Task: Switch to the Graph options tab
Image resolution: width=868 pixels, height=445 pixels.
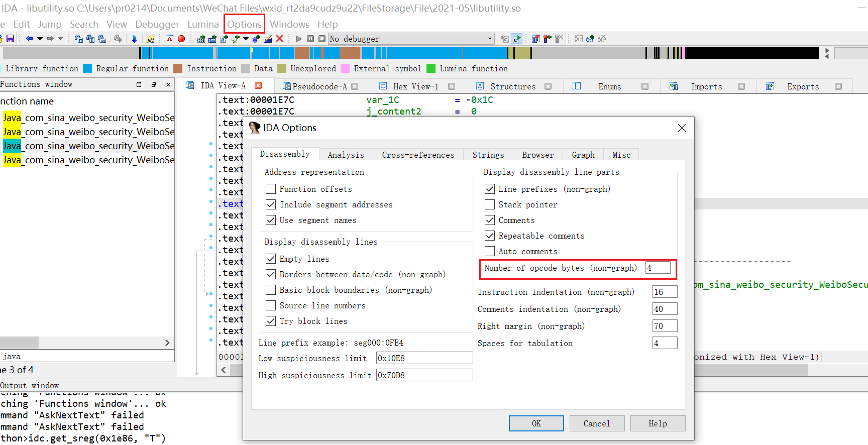Action: 583,155
